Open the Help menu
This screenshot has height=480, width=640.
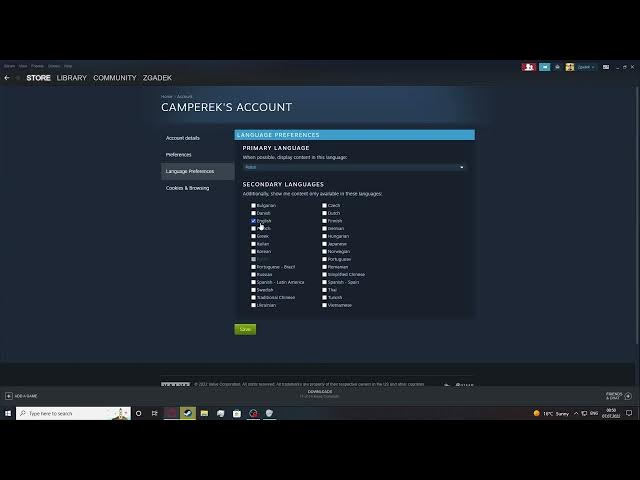(x=68, y=66)
